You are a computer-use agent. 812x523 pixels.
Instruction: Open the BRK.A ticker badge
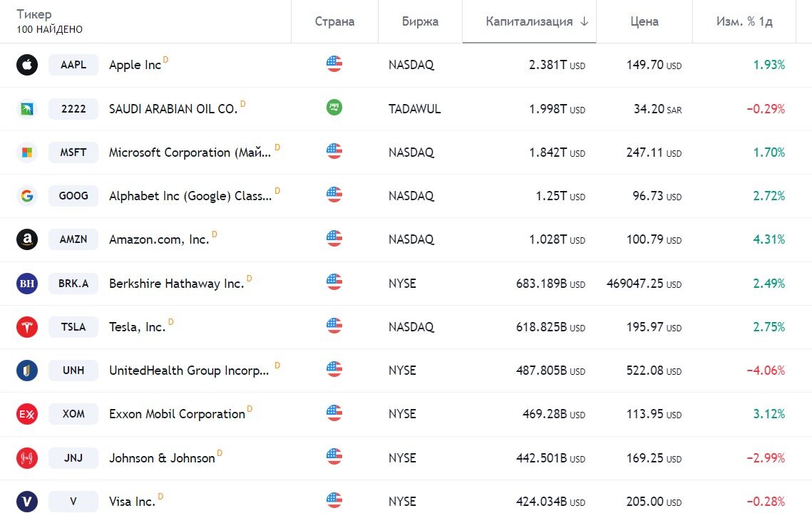click(73, 284)
